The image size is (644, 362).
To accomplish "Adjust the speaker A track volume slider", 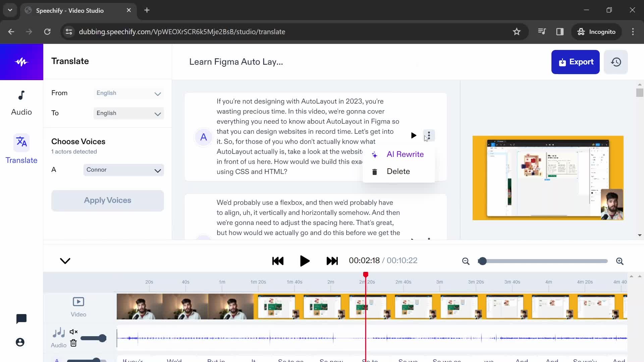I will point(87,360).
